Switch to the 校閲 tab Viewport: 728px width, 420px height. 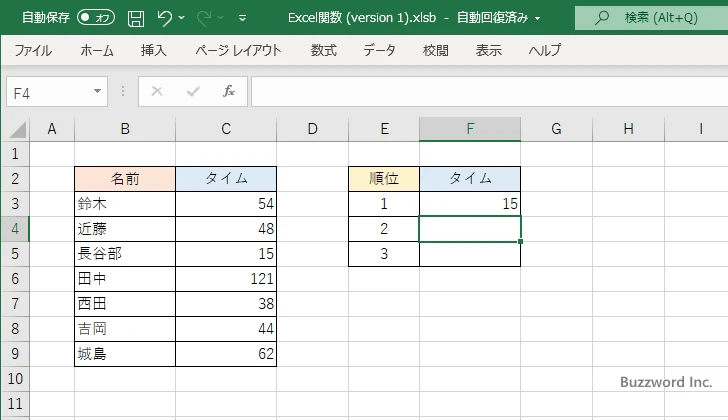436,50
